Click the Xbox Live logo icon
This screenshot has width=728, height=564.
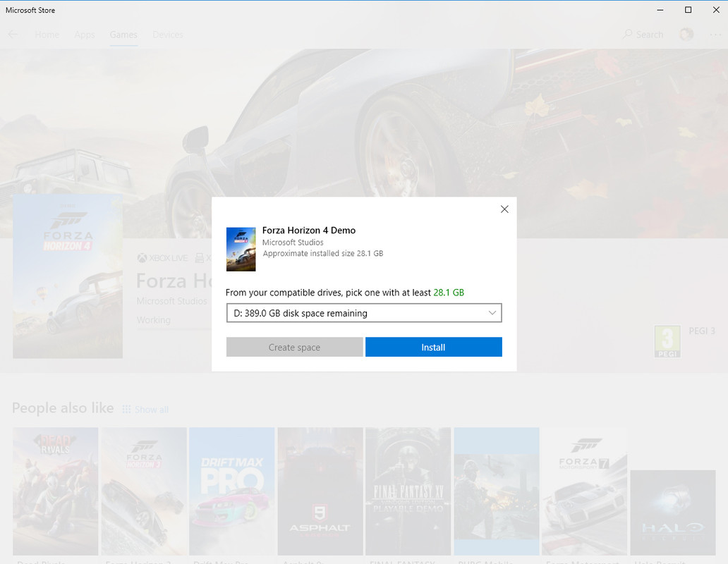(142, 258)
